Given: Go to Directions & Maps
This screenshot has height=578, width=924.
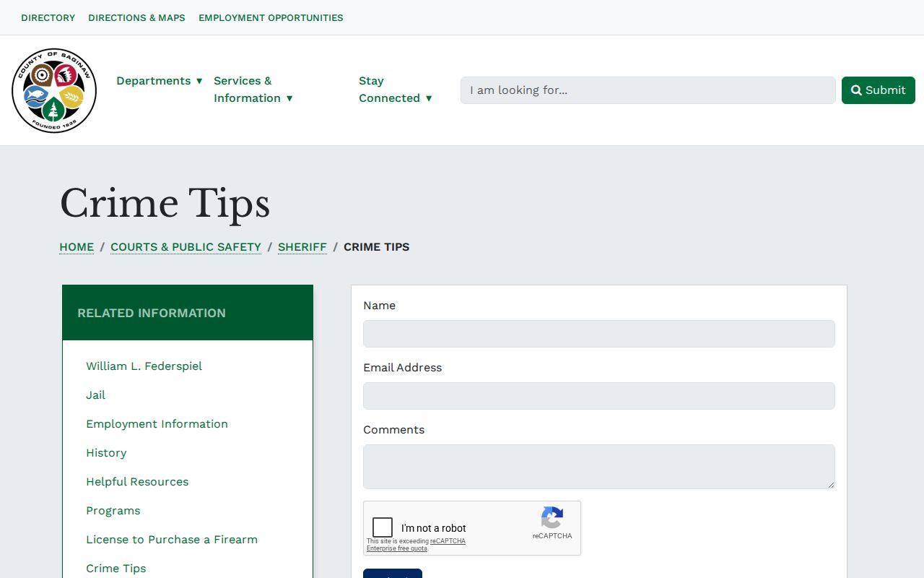Looking at the screenshot, I should (136, 17).
